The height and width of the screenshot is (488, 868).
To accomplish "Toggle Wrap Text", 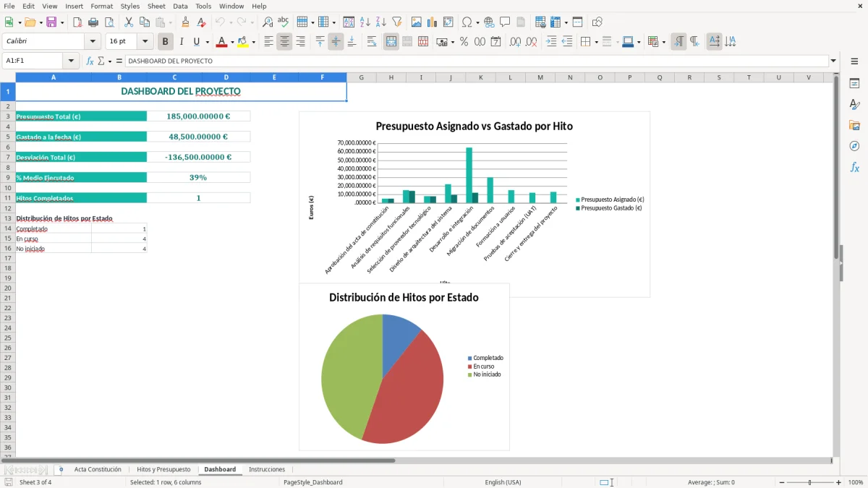I will pos(372,42).
